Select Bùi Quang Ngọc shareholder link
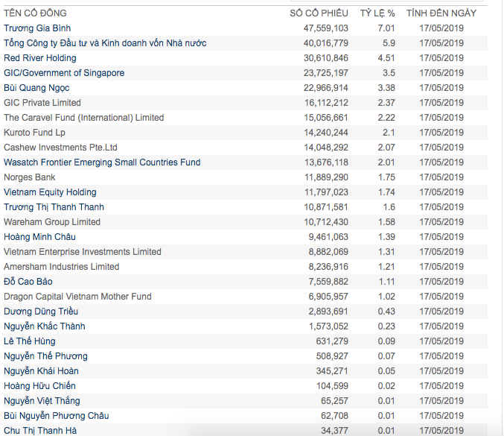This screenshot has width=504, height=436. pos(36,88)
